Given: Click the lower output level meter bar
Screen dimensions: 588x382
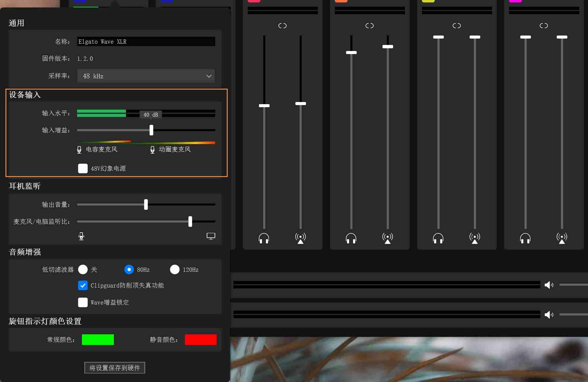Looking at the screenshot, I should tap(386, 314).
